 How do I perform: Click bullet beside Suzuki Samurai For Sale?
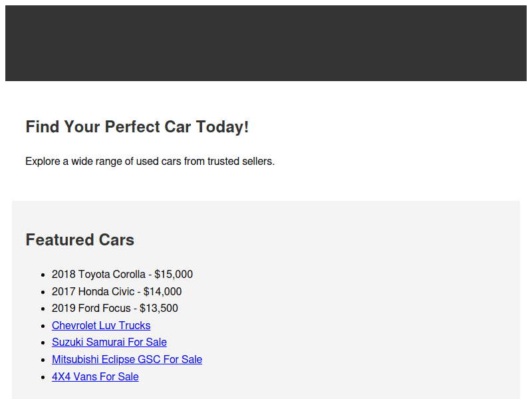pyautogui.click(x=43, y=343)
